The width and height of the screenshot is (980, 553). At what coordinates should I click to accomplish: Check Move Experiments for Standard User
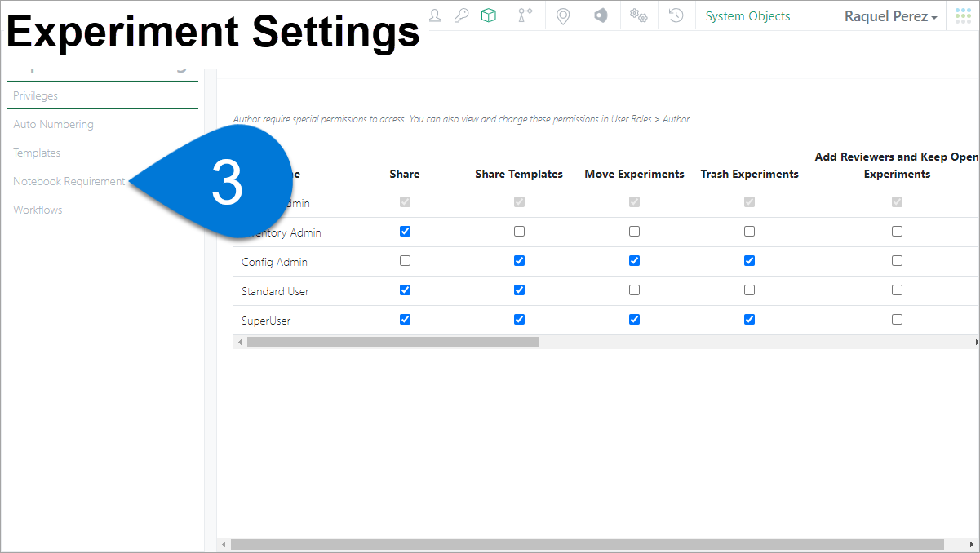pos(634,290)
